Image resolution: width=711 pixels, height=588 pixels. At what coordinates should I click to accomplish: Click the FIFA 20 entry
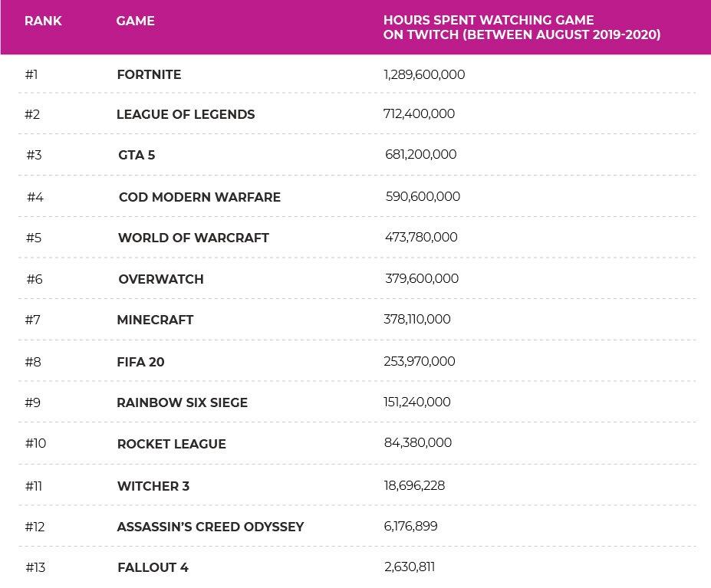pyautogui.click(x=140, y=362)
